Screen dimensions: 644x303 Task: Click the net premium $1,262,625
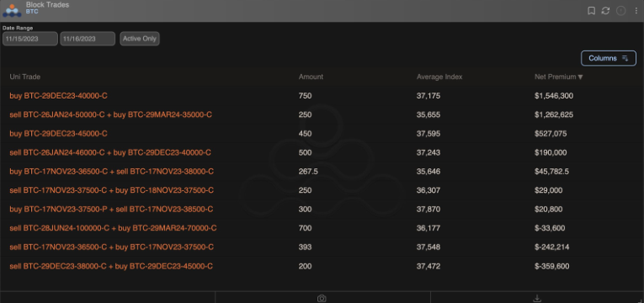tap(554, 114)
